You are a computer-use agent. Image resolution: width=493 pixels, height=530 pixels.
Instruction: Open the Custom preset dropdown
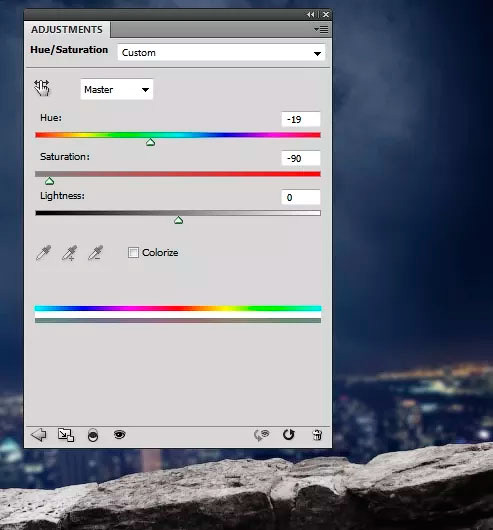pyautogui.click(x=221, y=53)
